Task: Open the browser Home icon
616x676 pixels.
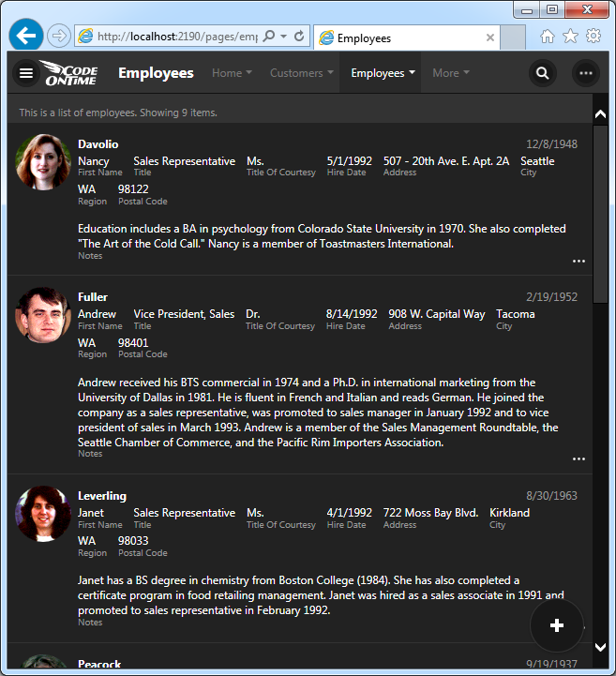Action: [x=548, y=37]
